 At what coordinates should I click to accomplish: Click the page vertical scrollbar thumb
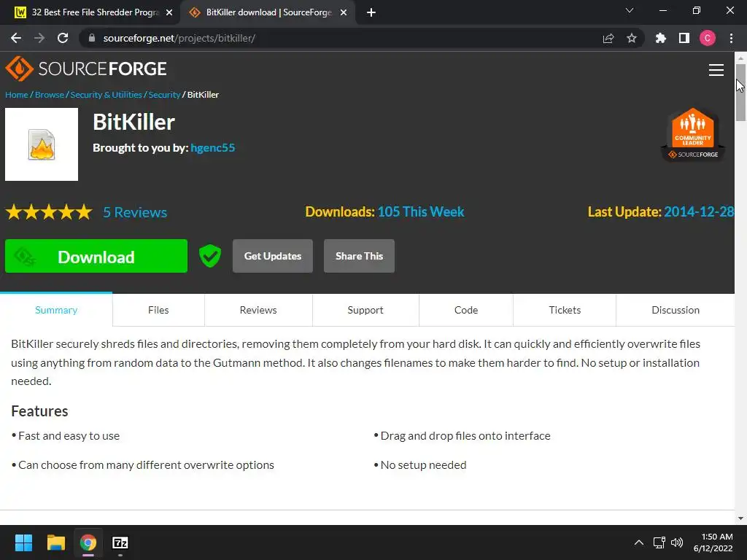coord(740,93)
